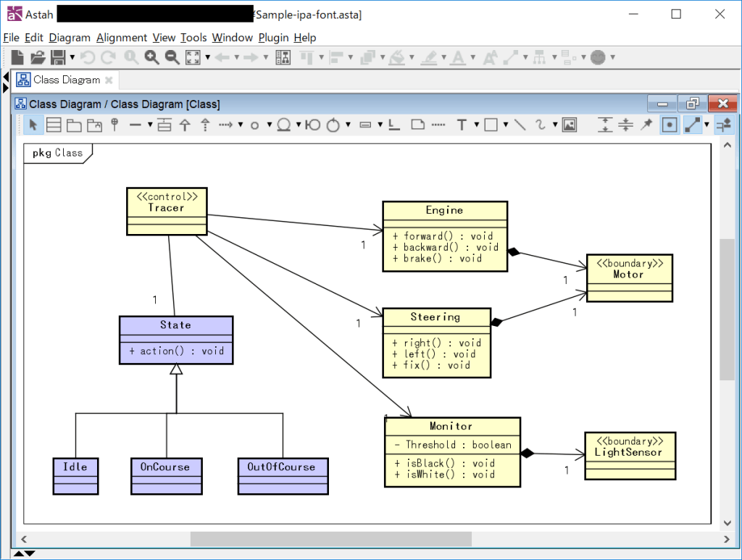Close the Class Diagram tab
This screenshot has width=742, height=560.
109,80
